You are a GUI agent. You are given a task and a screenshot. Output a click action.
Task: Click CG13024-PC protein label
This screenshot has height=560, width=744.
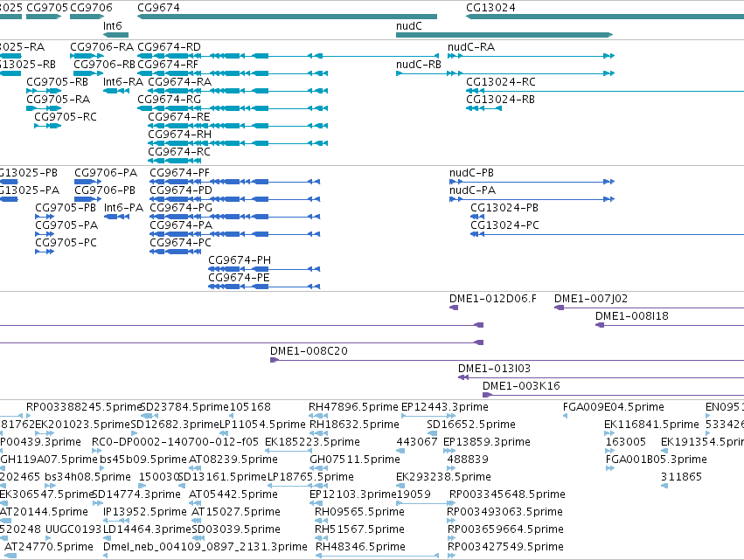point(504,225)
